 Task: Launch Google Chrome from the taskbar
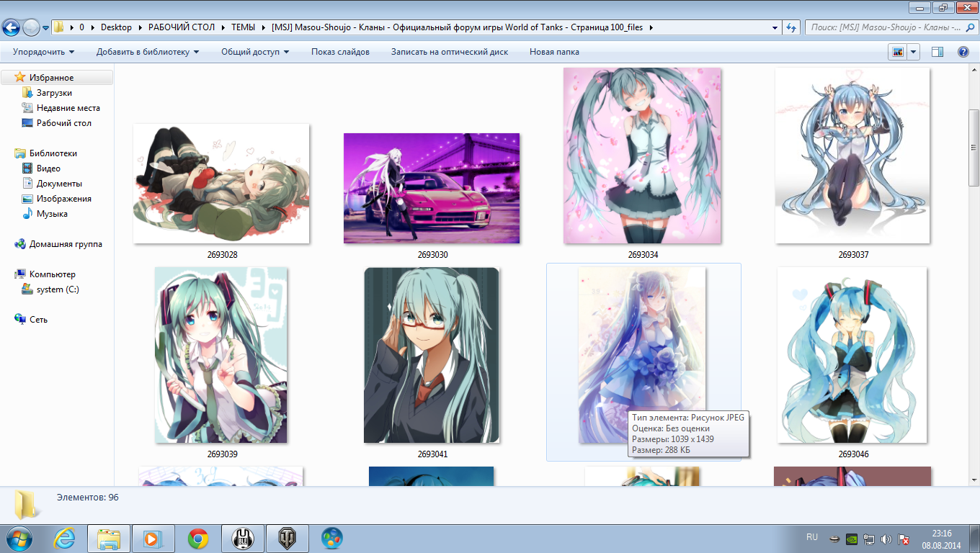point(198,538)
